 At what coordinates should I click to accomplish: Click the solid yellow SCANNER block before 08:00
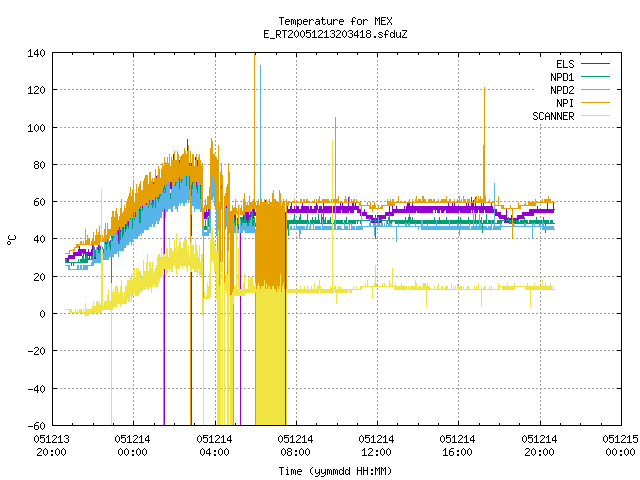[x=270, y=357]
